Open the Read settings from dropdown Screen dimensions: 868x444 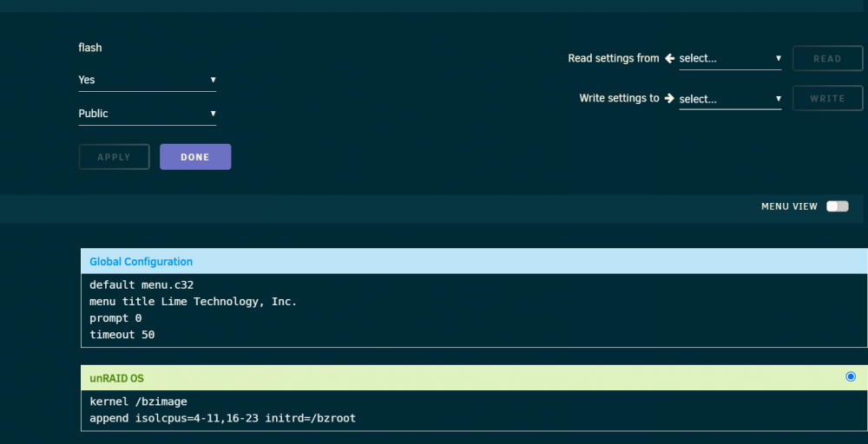[x=730, y=59]
